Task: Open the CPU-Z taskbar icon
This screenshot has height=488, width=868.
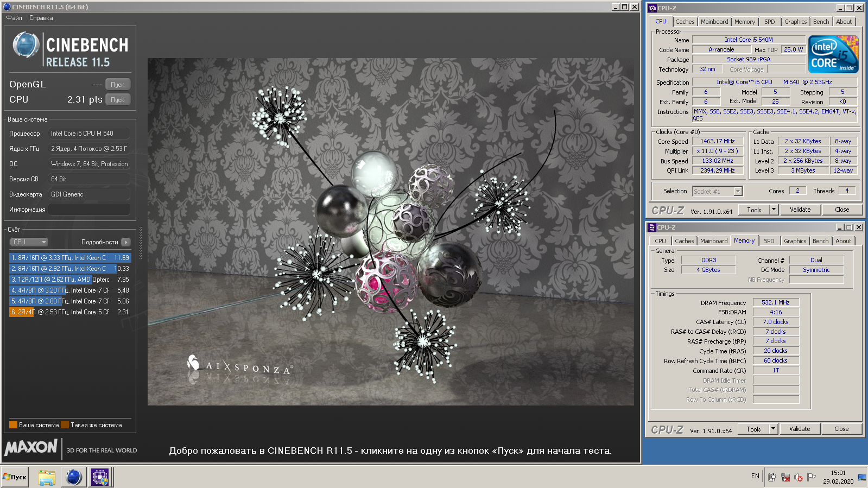Action: tap(100, 477)
